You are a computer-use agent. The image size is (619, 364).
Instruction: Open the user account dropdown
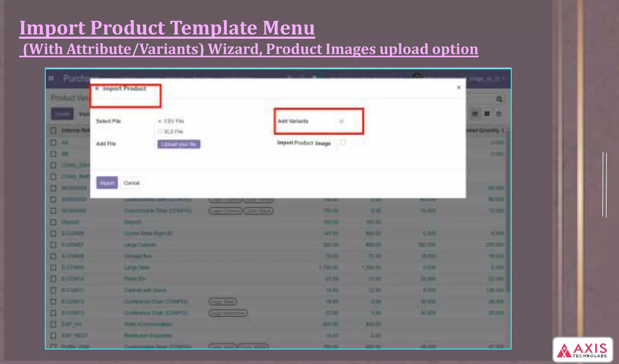coord(487,79)
